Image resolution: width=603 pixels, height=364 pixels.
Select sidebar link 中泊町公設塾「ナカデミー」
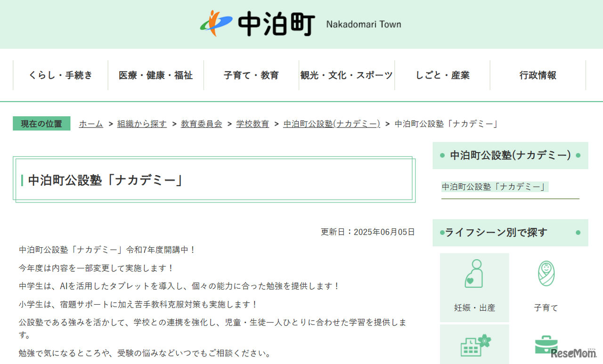(x=495, y=187)
